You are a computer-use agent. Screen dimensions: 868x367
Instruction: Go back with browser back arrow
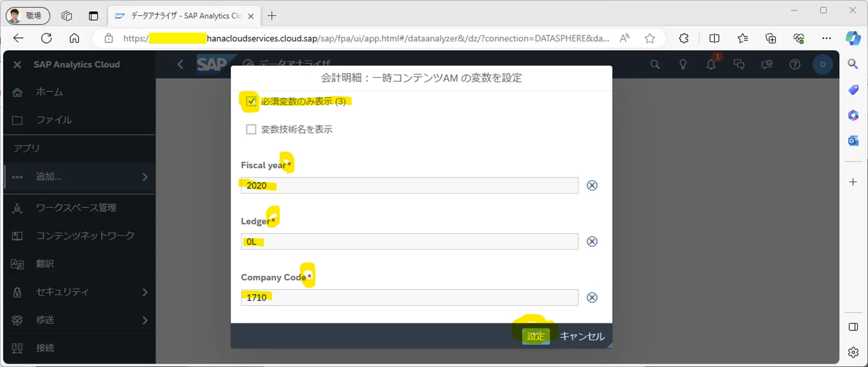click(19, 38)
